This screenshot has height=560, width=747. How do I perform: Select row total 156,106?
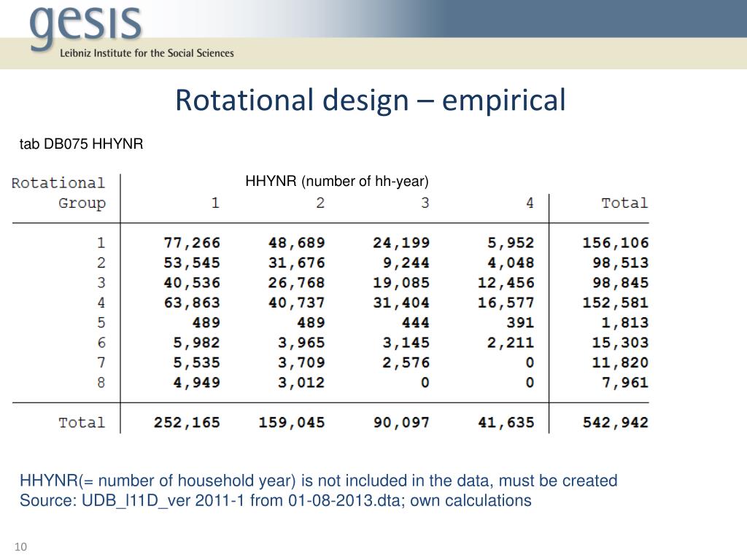[616, 243]
